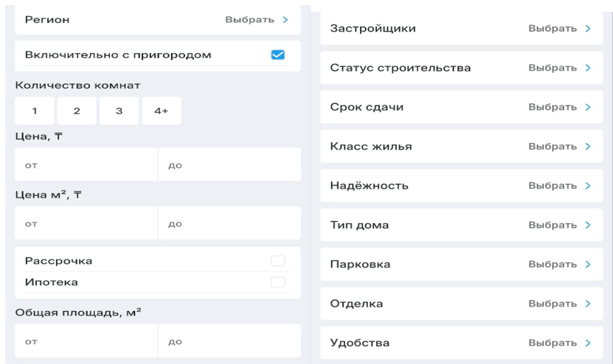613x364 pixels.
Task: Select 1 room button
Action: coord(34,111)
